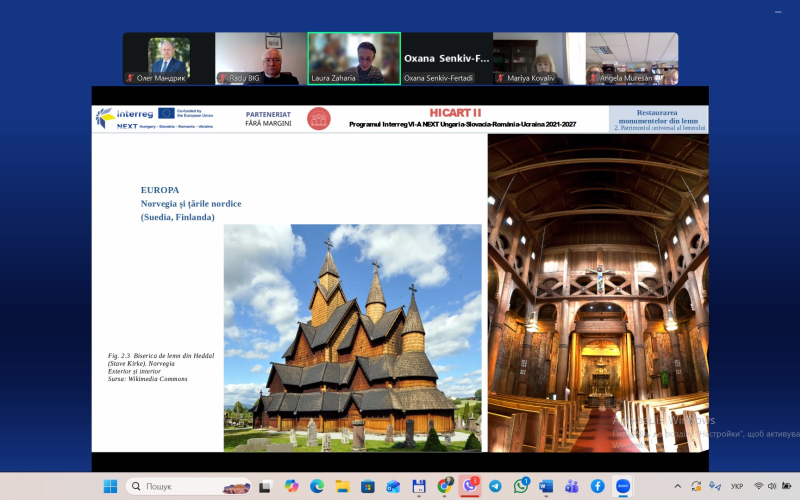
Task: Select Олег Мандрик's video tile
Action: pos(169,58)
